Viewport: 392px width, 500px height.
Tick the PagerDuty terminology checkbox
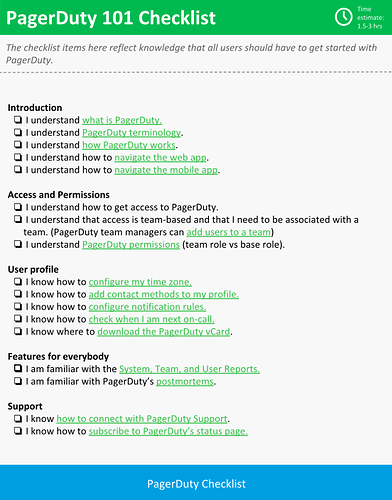tap(18, 132)
